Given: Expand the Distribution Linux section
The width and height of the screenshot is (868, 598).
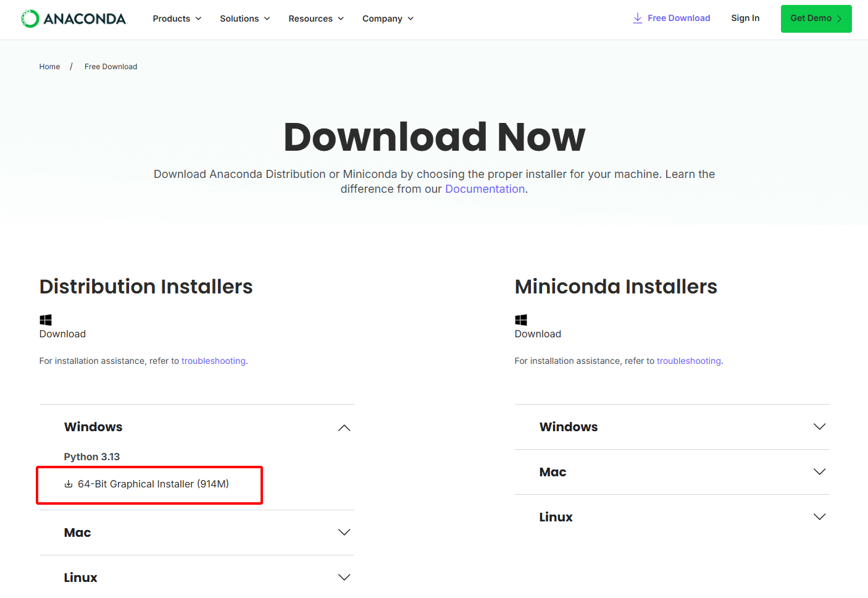Looking at the screenshot, I should (x=197, y=578).
